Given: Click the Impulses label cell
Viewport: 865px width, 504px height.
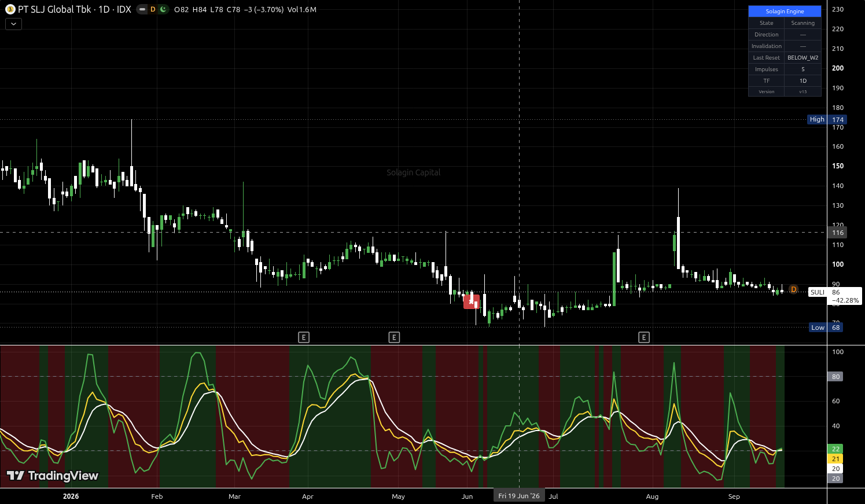Looking at the screenshot, I should tap(767, 69).
